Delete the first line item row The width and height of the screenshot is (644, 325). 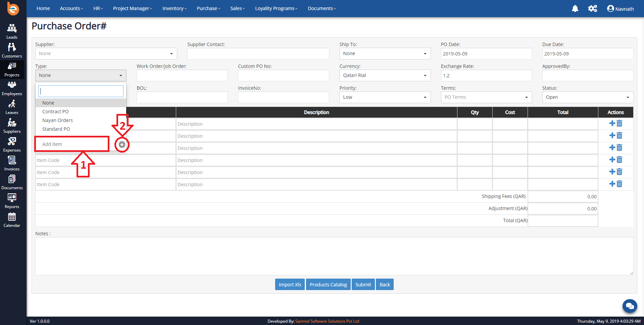pos(620,123)
